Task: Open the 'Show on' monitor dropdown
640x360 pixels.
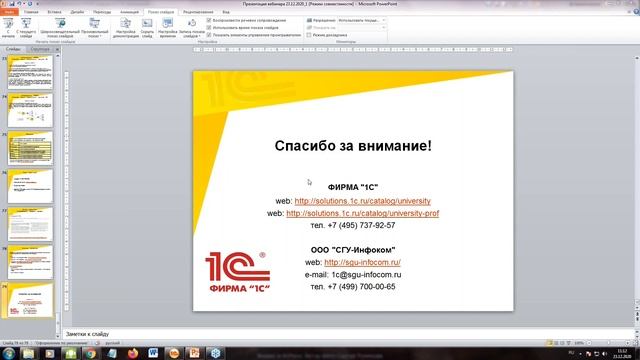Action: [362, 27]
